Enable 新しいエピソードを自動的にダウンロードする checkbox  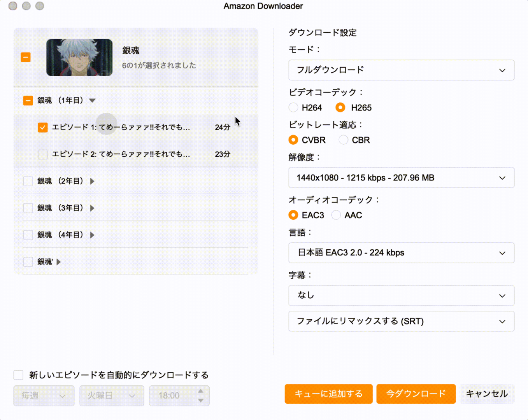pos(18,375)
